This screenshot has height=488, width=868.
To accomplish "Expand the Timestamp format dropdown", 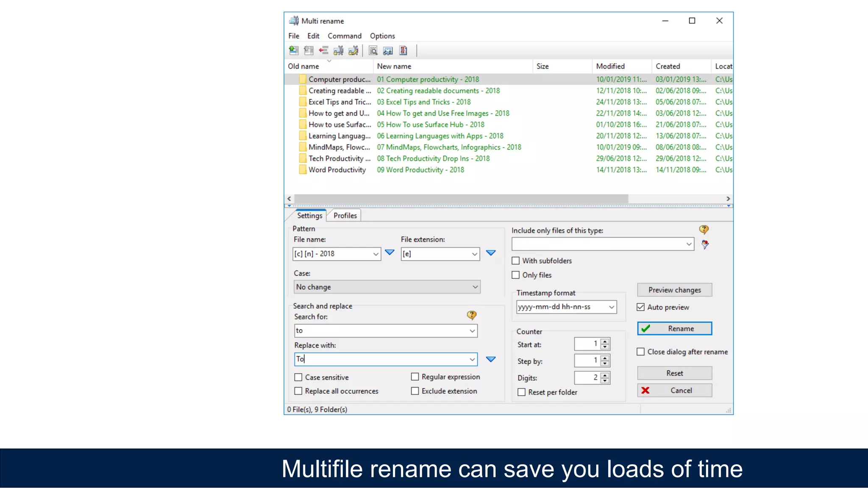I will (x=612, y=307).
